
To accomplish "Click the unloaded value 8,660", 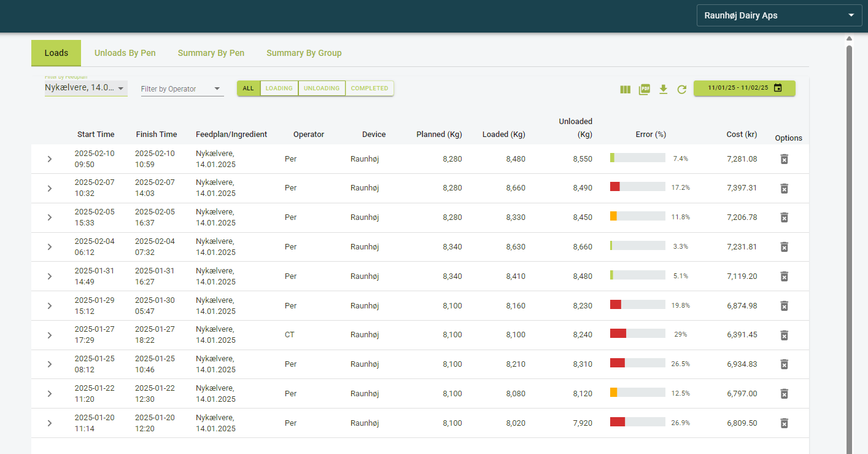I will [x=583, y=247].
